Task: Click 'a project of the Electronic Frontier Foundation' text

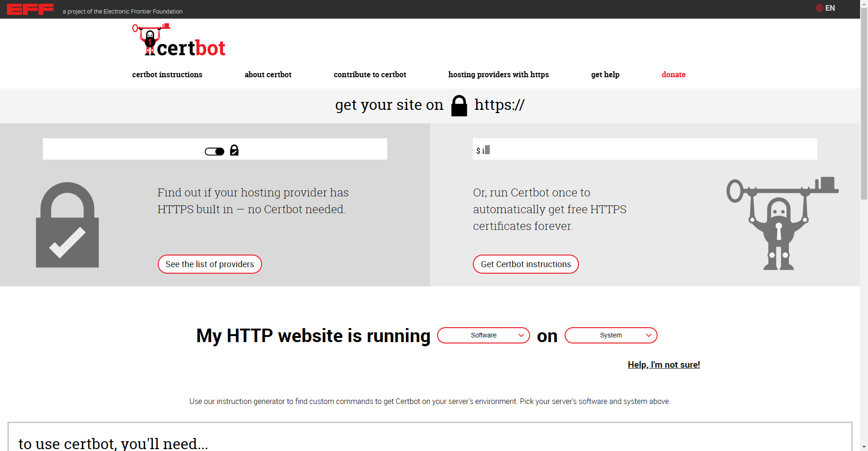Action: click(122, 11)
